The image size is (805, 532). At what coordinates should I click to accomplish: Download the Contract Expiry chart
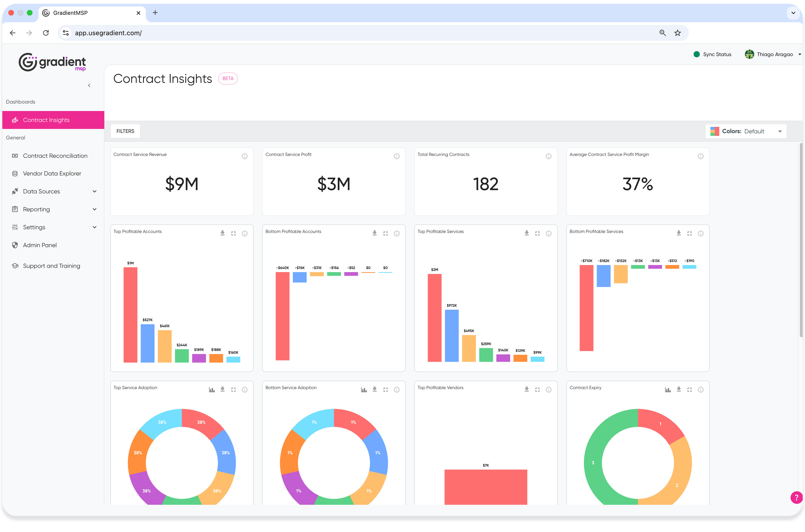pos(678,390)
